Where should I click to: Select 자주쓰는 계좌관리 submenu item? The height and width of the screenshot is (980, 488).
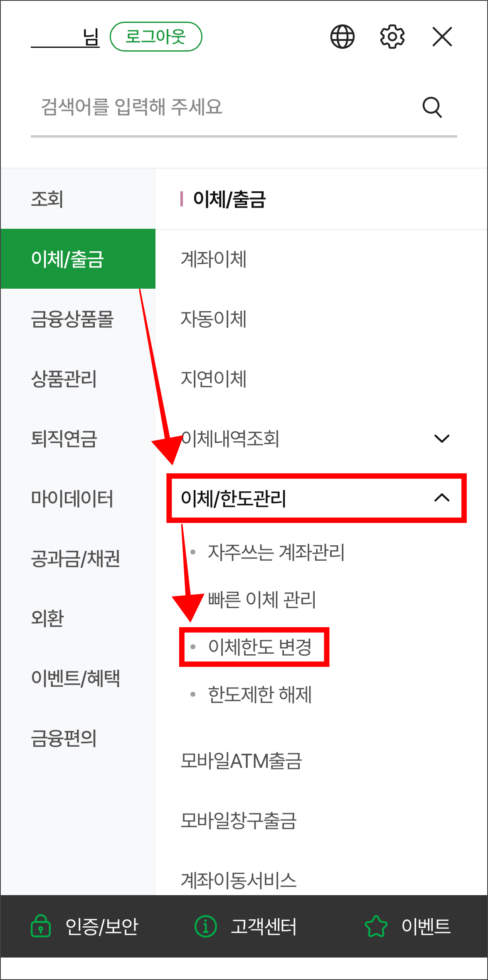(276, 552)
